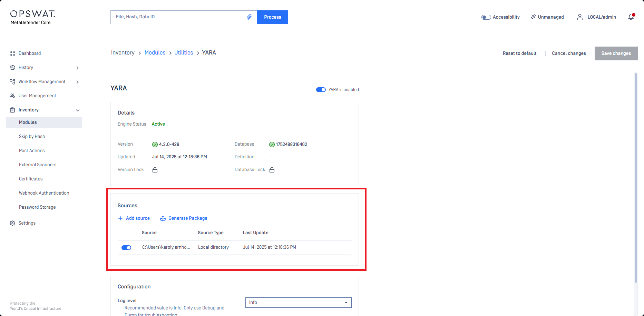This screenshot has height=316, width=644.
Task: Open the Log level Info dropdown
Action: pyautogui.click(x=299, y=303)
